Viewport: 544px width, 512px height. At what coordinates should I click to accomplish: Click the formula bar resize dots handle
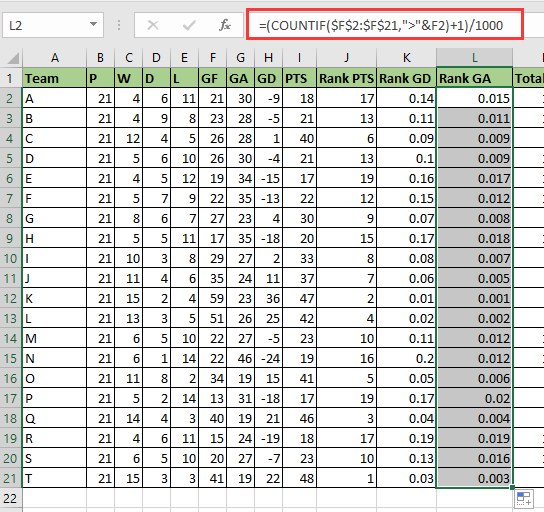coord(119,25)
